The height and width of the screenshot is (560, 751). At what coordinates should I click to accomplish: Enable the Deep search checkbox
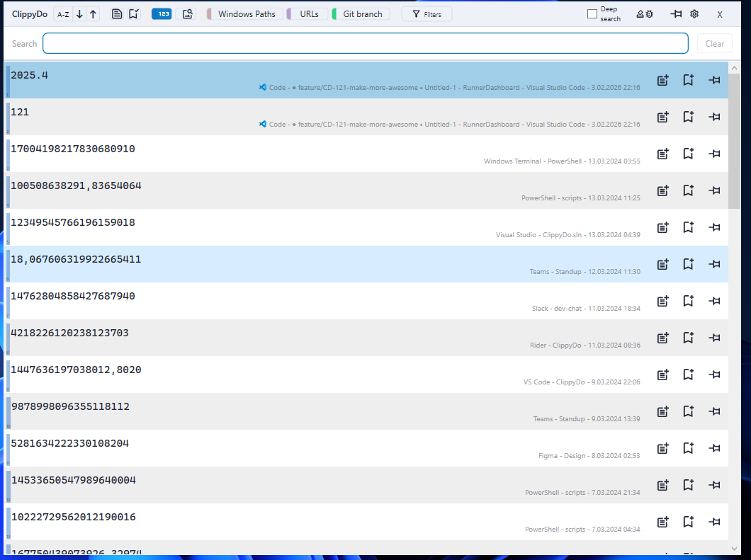tap(592, 13)
